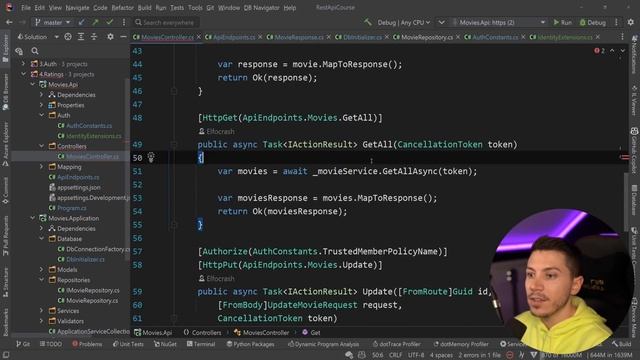Screen dimensions: 640x360
Task: Select Program.cs in the tree
Action: [x=71, y=208]
